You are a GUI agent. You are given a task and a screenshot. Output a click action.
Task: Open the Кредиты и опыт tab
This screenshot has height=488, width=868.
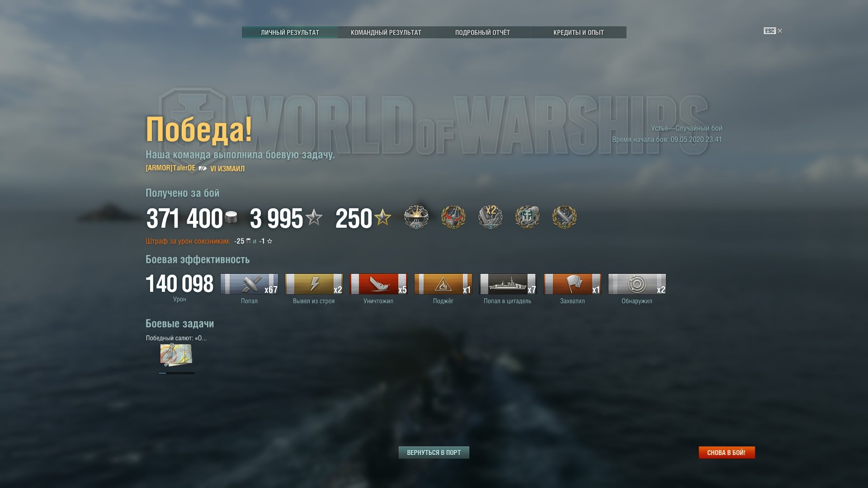[x=579, y=33]
